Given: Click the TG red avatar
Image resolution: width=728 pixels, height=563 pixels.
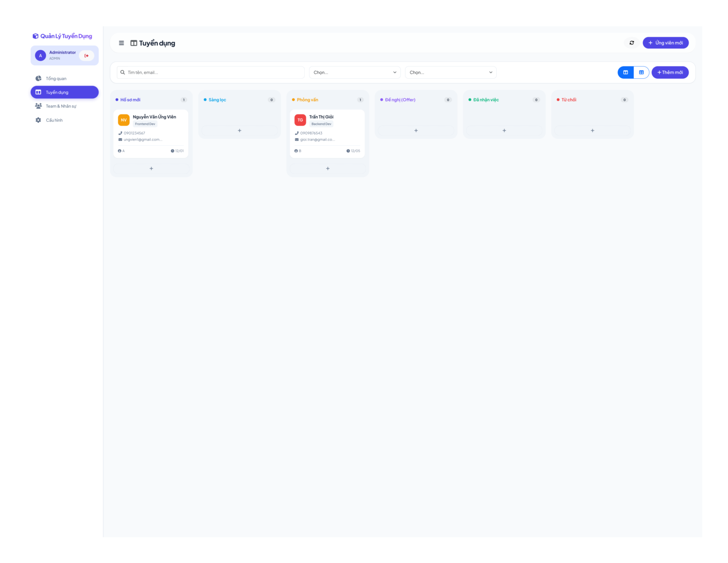Looking at the screenshot, I should (300, 120).
